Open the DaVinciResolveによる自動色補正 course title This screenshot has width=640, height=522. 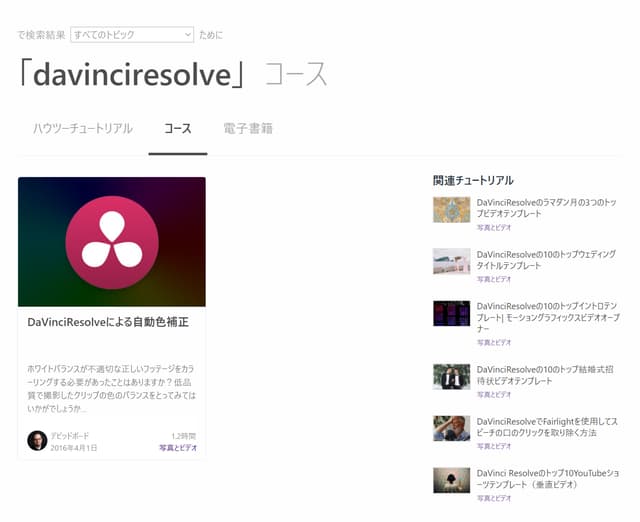[x=108, y=322]
